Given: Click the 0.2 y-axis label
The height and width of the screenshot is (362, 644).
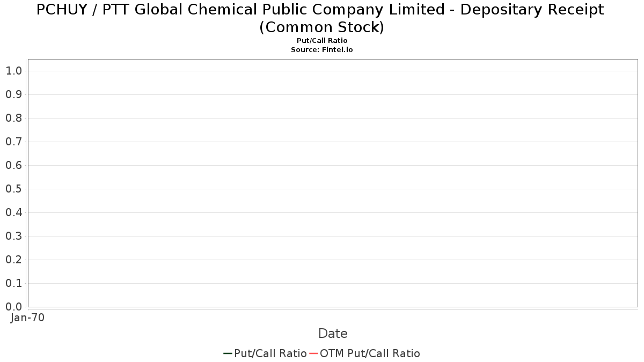Looking at the screenshot, I should click(13, 260).
